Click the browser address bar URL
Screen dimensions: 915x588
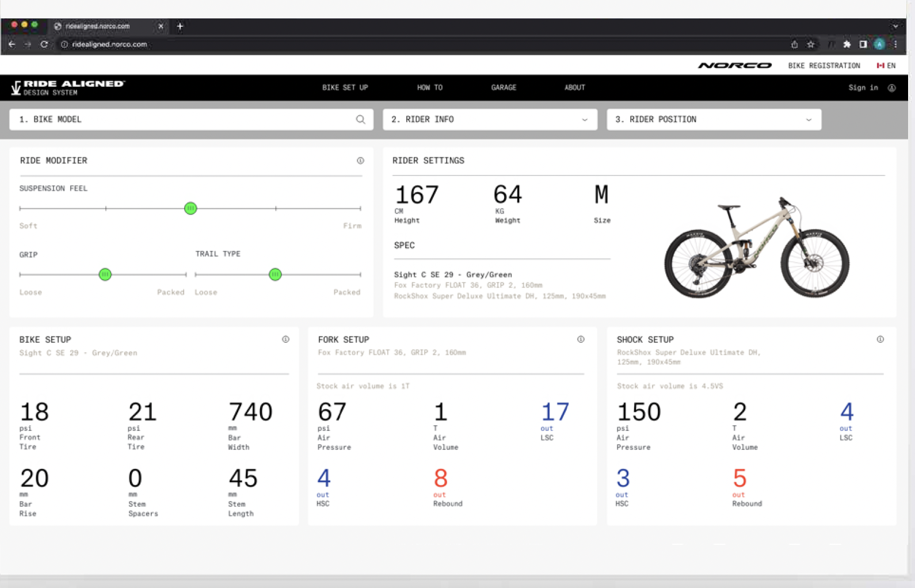click(x=109, y=44)
